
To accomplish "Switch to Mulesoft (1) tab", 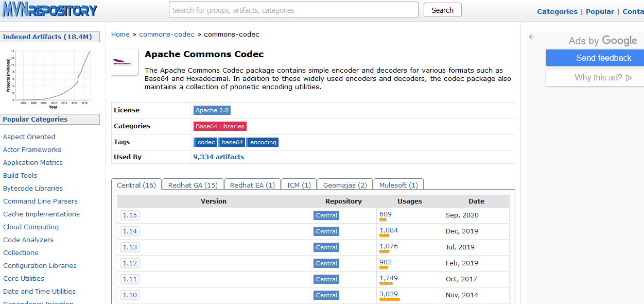I will coord(398,185).
